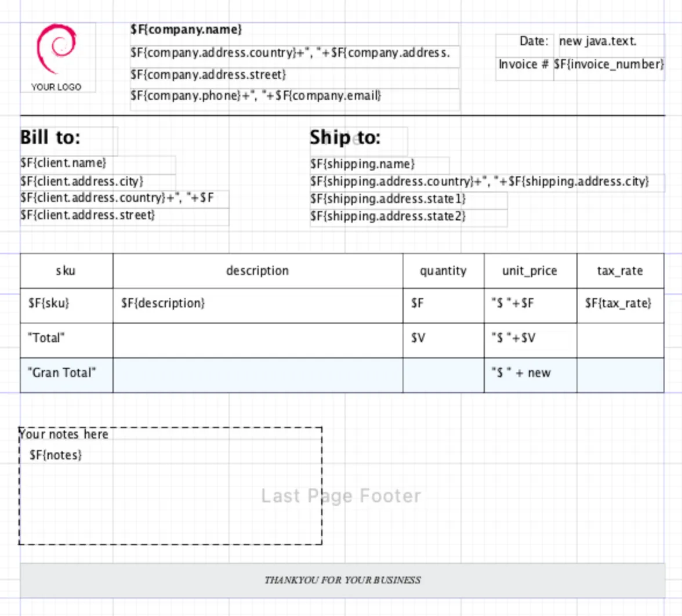
Task: Click the YOUR LOGO caption text
Action: point(56,87)
